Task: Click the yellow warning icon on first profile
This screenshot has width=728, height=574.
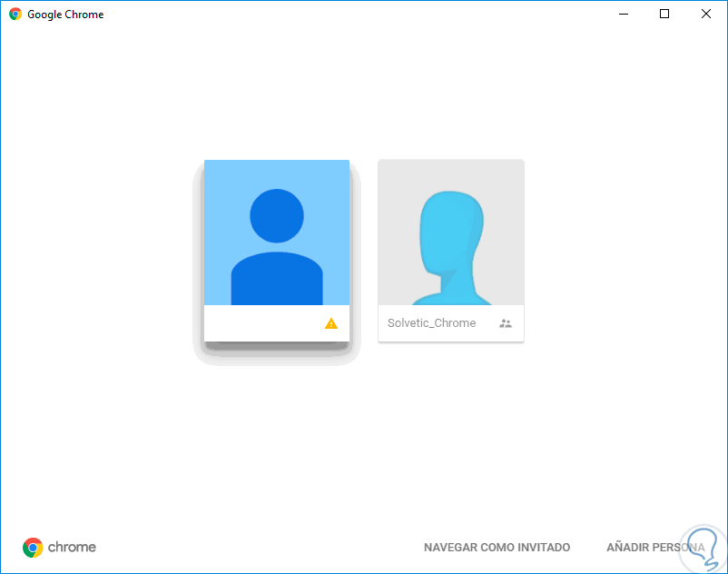Action: pyautogui.click(x=331, y=323)
